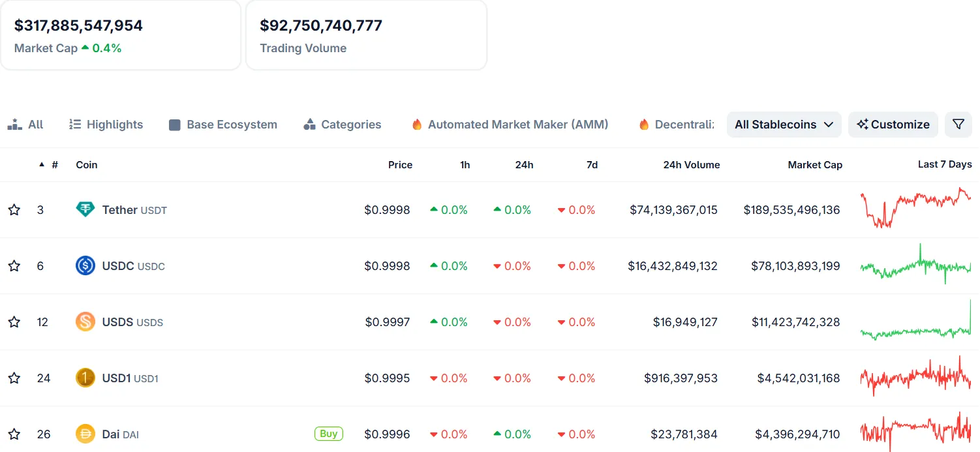Switch to the All tab
Viewport: 980px width, 452px height.
point(25,125)
